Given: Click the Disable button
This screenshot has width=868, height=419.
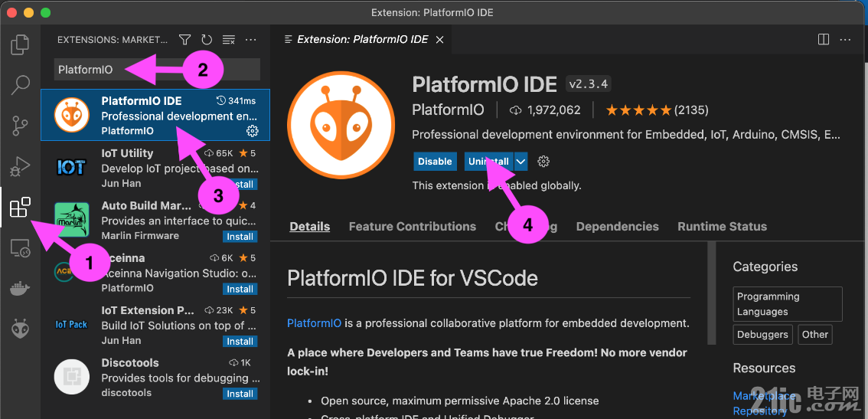Looking at the screenshot, I should pyautogui.click(x=435, y=162).
